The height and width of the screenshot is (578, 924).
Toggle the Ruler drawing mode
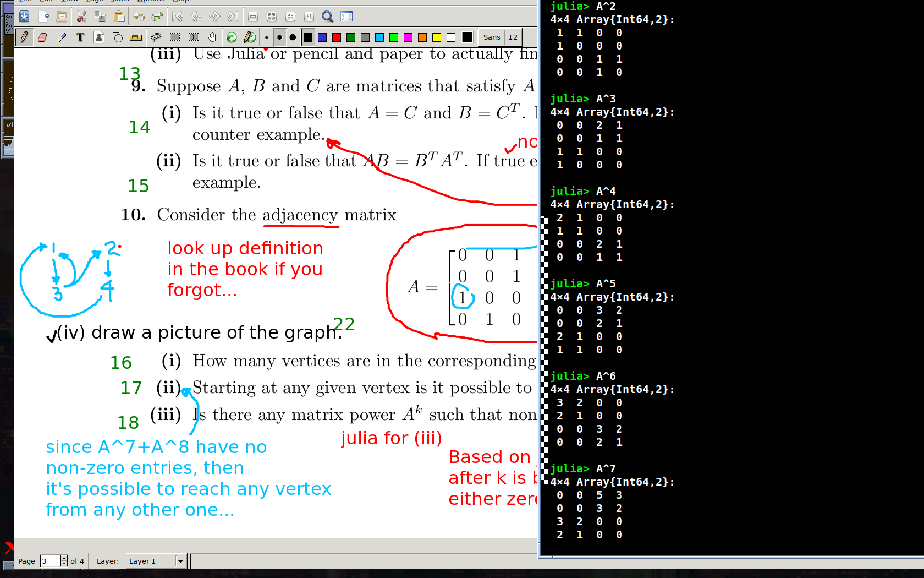[x=136, y=37]
